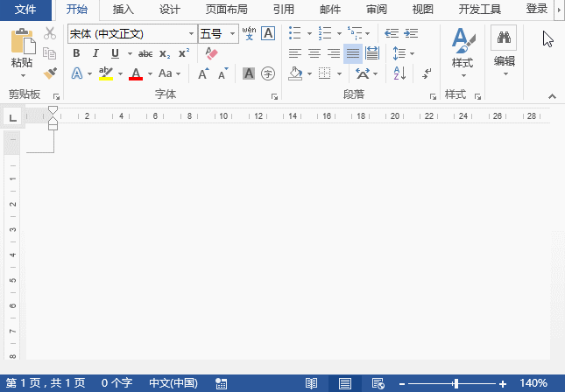Click the Cut scissors icon
Viewport: 565px width, 392px height.
click(50, 33)
